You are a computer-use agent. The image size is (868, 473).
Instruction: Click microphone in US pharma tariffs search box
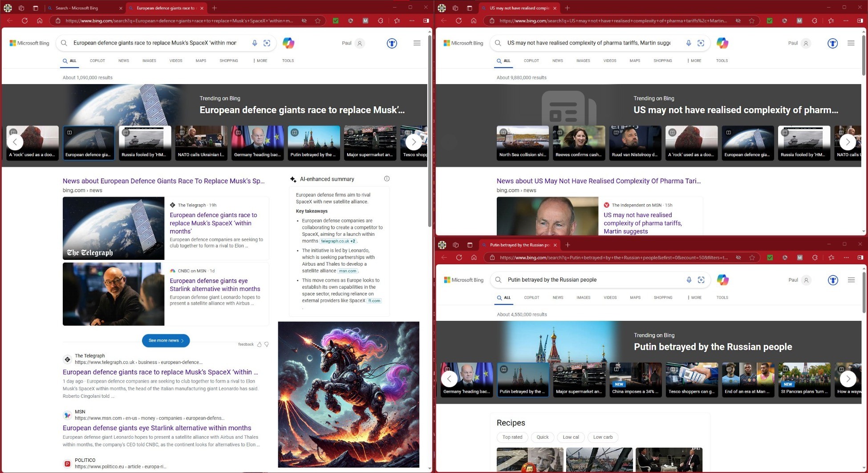689,43
